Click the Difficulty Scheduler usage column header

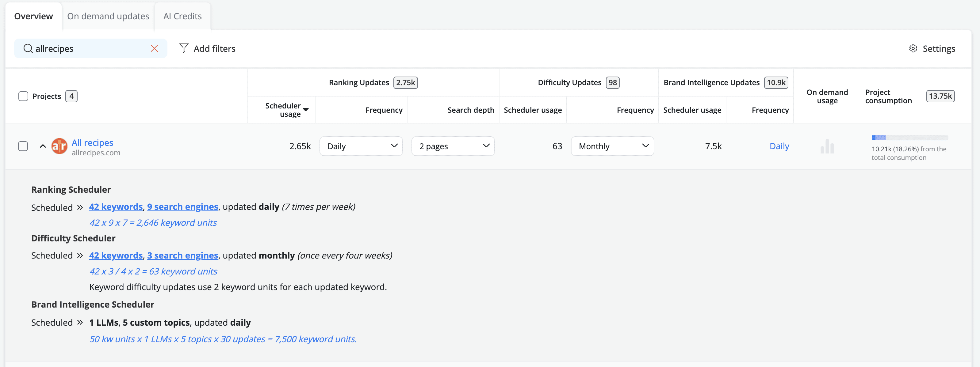pos(533,110)
